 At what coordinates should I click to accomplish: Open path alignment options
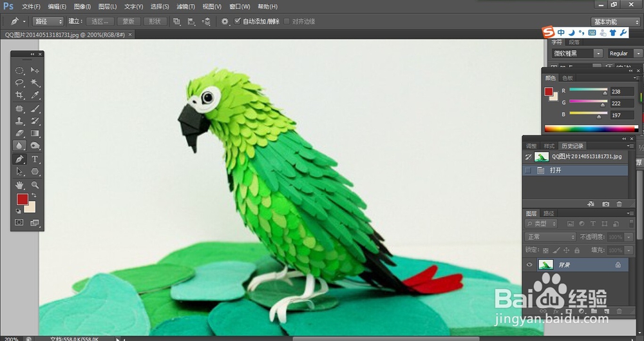(x=191, y=21)
